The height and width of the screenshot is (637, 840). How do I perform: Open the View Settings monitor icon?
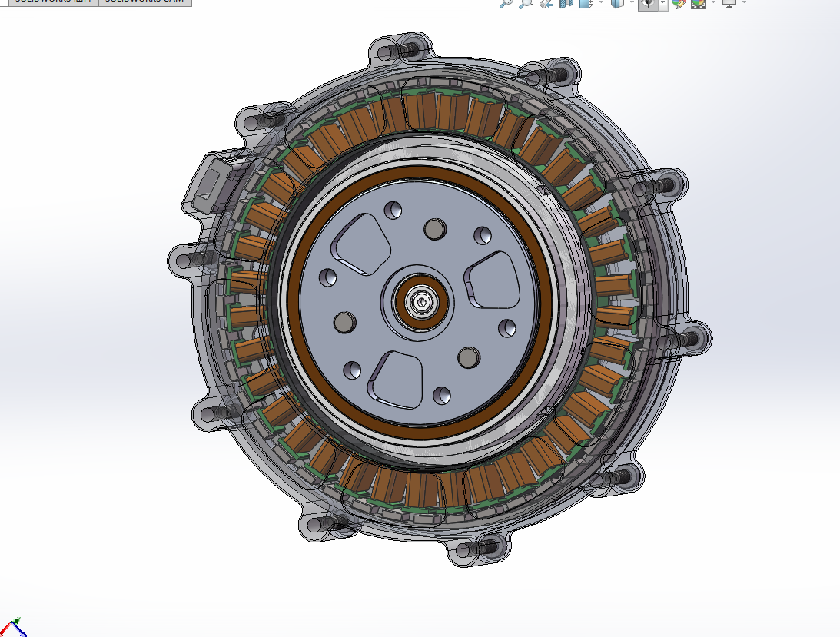tap(729, 2)
